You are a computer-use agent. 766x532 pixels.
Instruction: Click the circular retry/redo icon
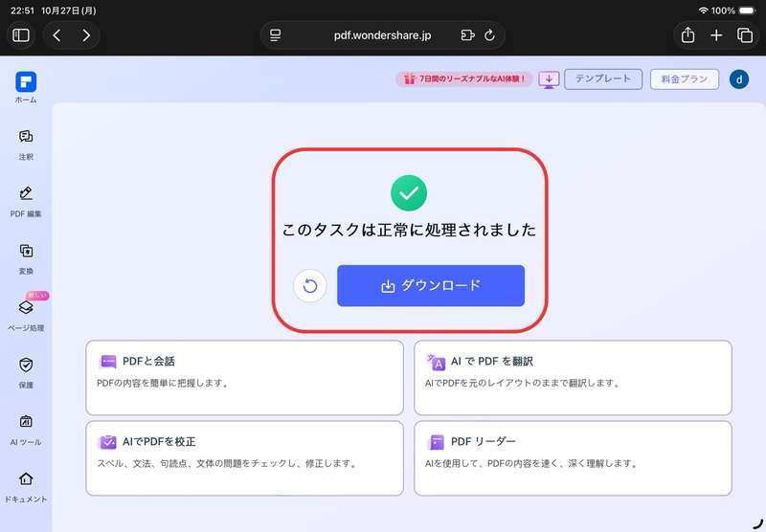[309, 286]
